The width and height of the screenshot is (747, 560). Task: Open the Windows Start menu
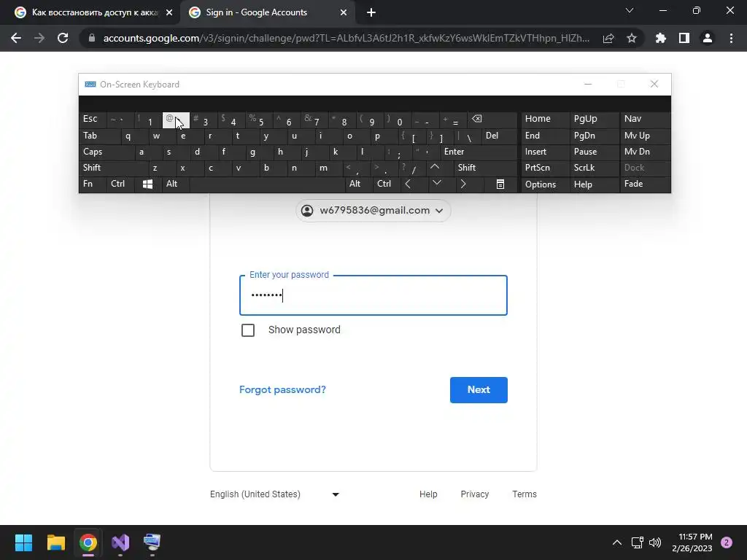coord(23,542)
